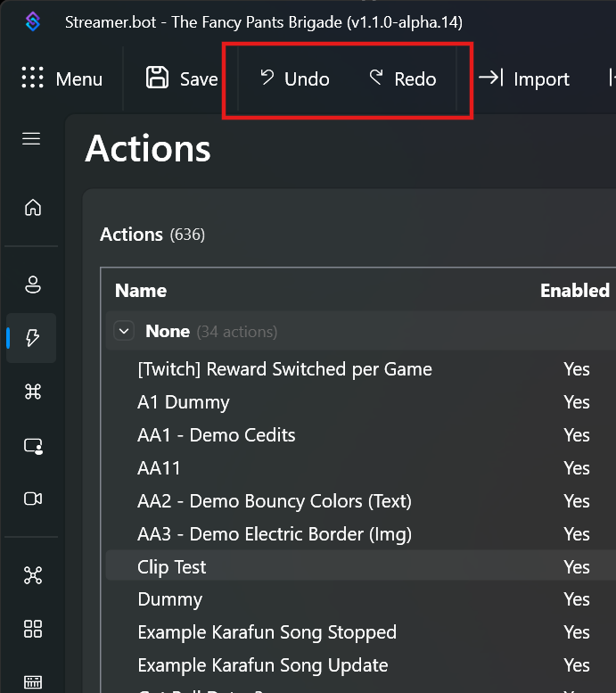This screenshot has height=693, width=616.
Task: Open the screen with user sidebar icon
Action: tap(33, 446)
